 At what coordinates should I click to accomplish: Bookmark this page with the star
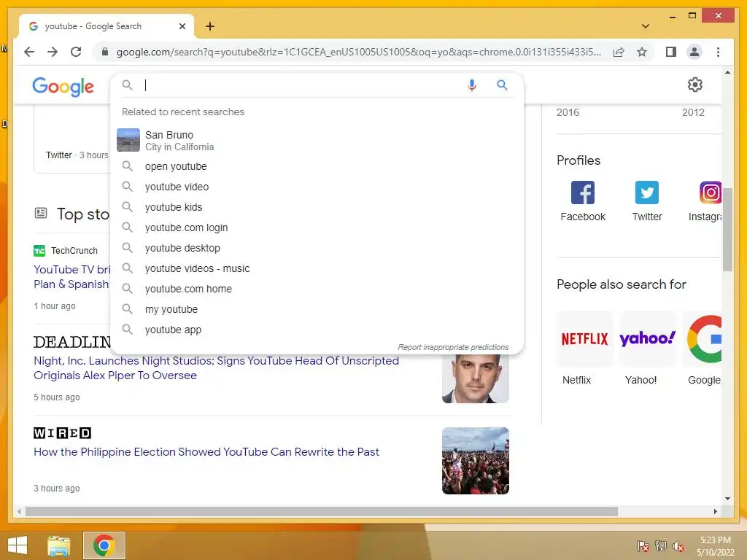tap(642, 52)
